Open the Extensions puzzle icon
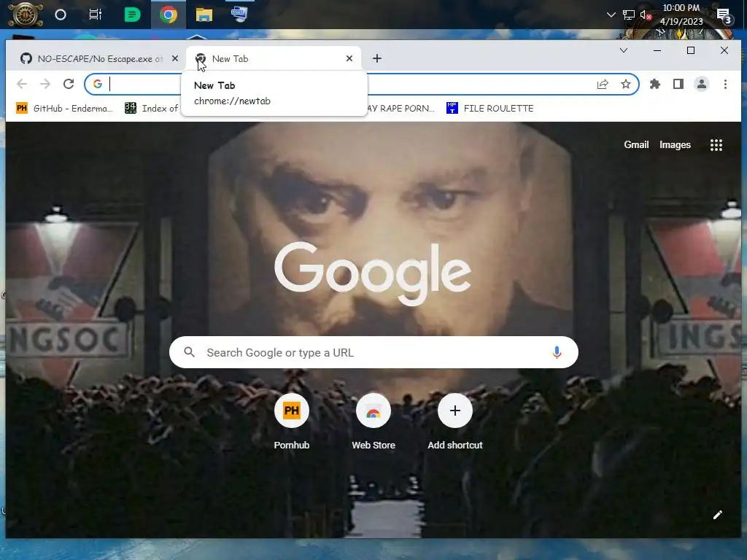This screenshot has height=560, width=747. 655,85
